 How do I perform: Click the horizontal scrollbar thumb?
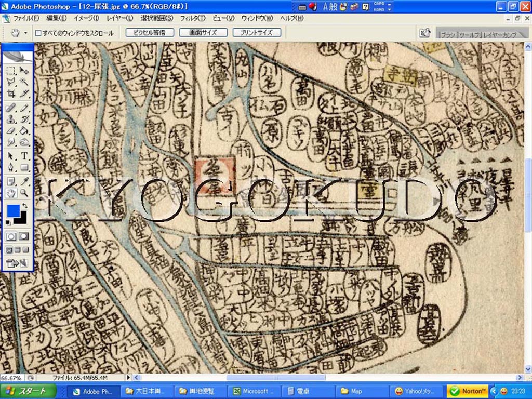276,377
